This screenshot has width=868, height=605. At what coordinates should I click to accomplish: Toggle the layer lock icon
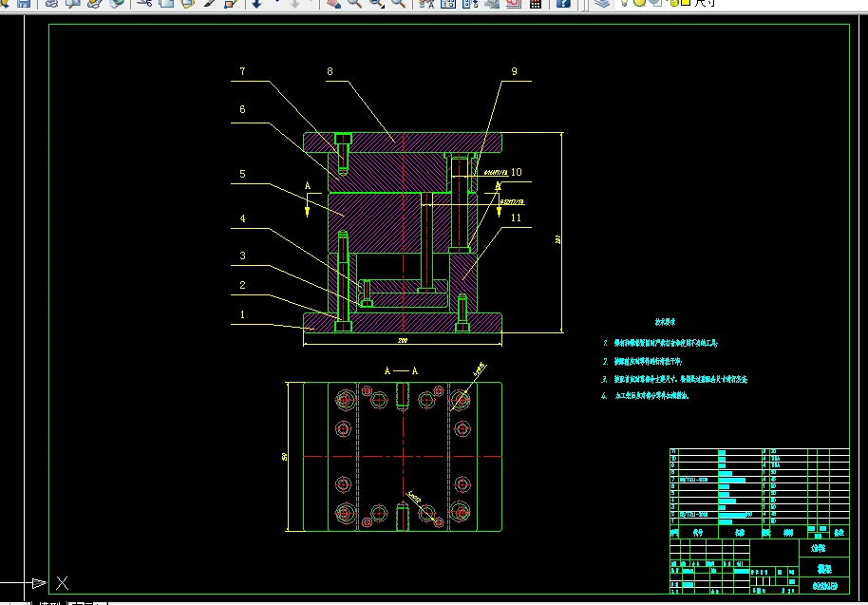pyautogui.click(x=673, y=2)
